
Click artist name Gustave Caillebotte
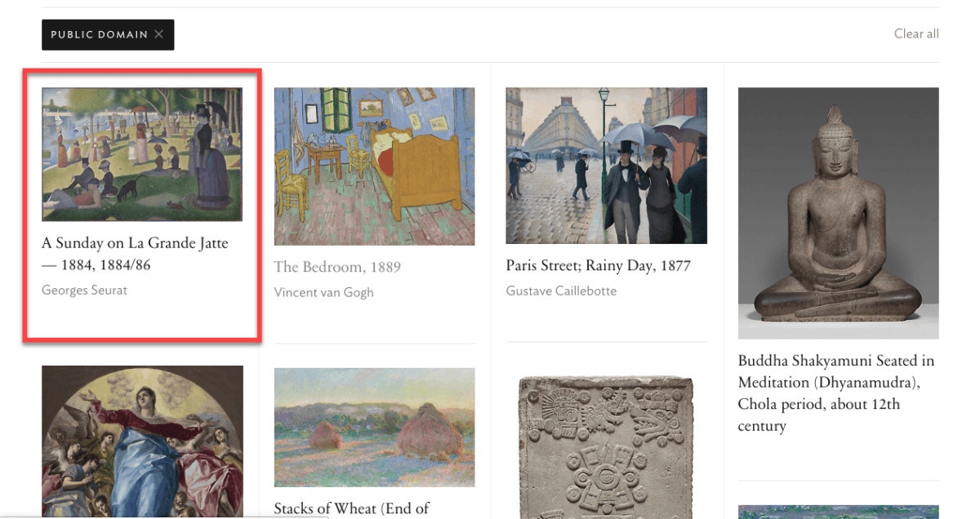pyautogui.click(x=561, y=291)
